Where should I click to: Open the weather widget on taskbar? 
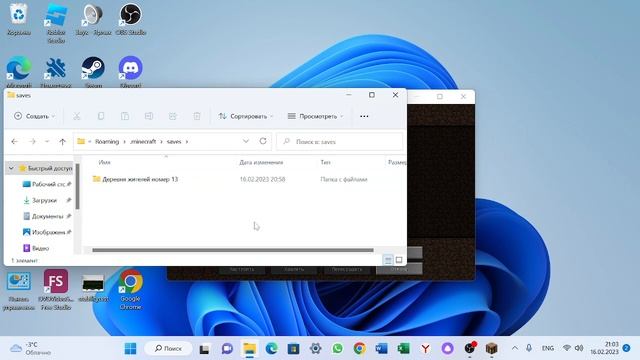point(30,349)
